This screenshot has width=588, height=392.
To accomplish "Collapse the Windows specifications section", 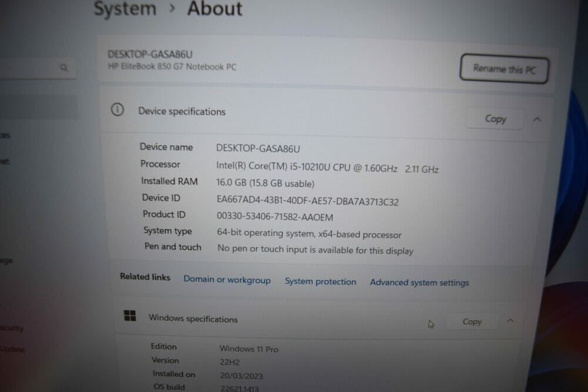I will 510,321.
